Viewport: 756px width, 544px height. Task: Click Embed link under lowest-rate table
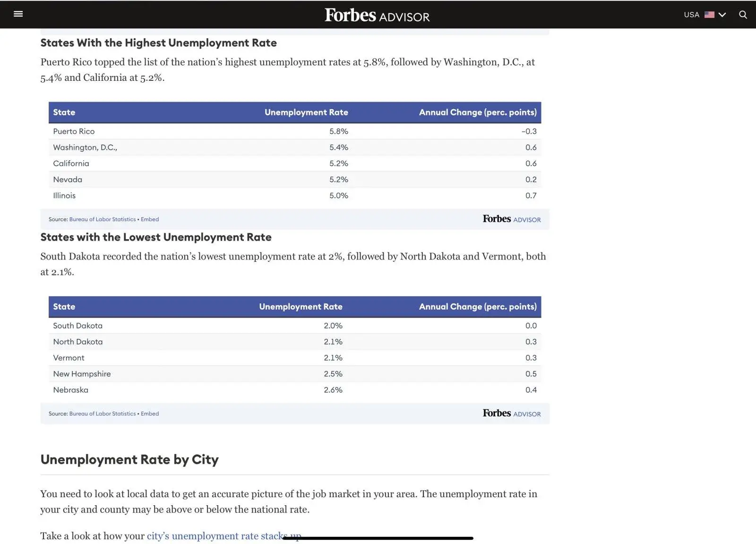(150, 414)
